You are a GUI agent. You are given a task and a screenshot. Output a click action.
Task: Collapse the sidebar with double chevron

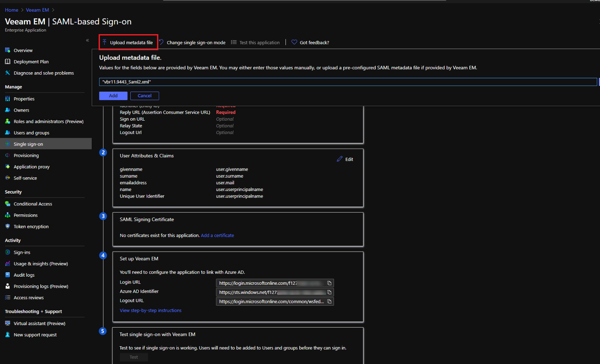tap(87, 40)
